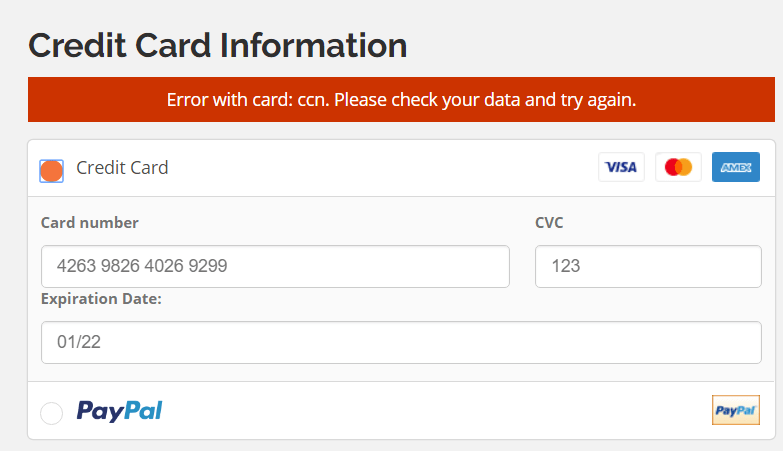Focus the CVC input field
Screen dimensions: 783x451
point(648,267)
